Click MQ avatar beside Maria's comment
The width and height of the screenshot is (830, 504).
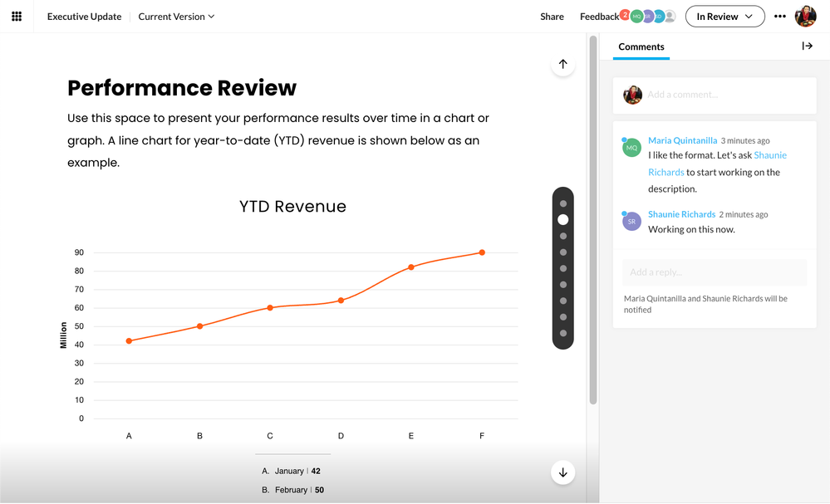[631, 148]
